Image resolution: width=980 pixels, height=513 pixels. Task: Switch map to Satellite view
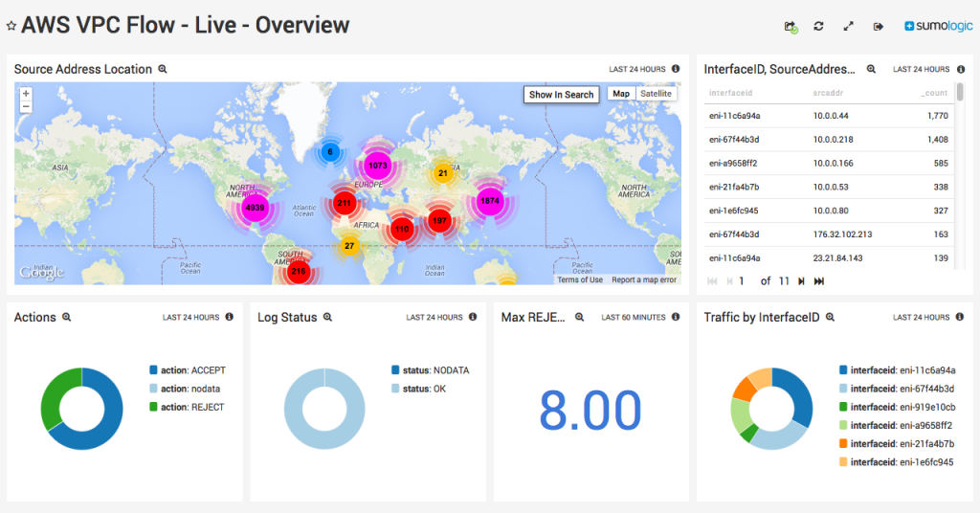tap(656, 94)
